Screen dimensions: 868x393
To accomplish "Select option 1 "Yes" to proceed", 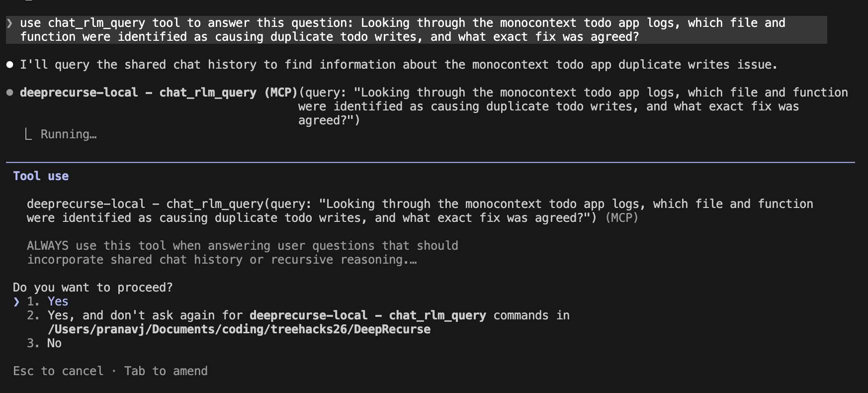I will 58,301.
